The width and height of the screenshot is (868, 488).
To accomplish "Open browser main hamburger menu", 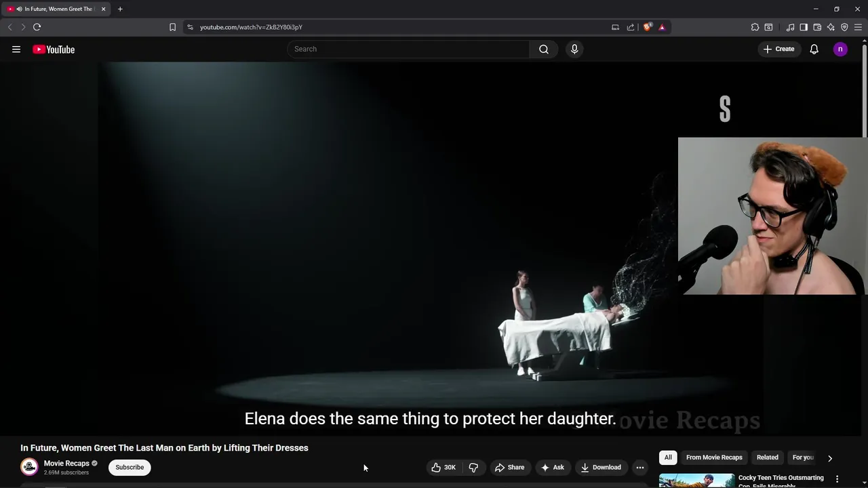I will [858, 27].
